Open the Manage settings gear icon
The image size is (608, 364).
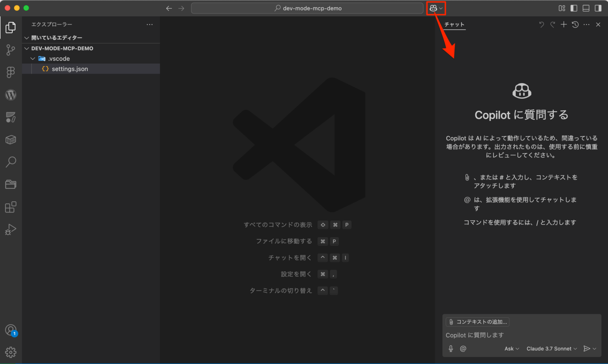pos(11,352)
